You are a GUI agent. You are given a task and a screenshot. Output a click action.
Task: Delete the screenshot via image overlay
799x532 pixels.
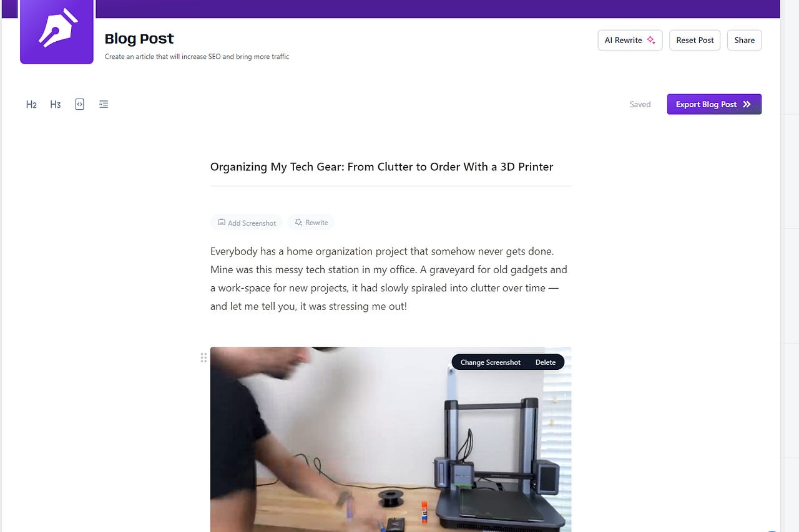(x=545, y=362)
